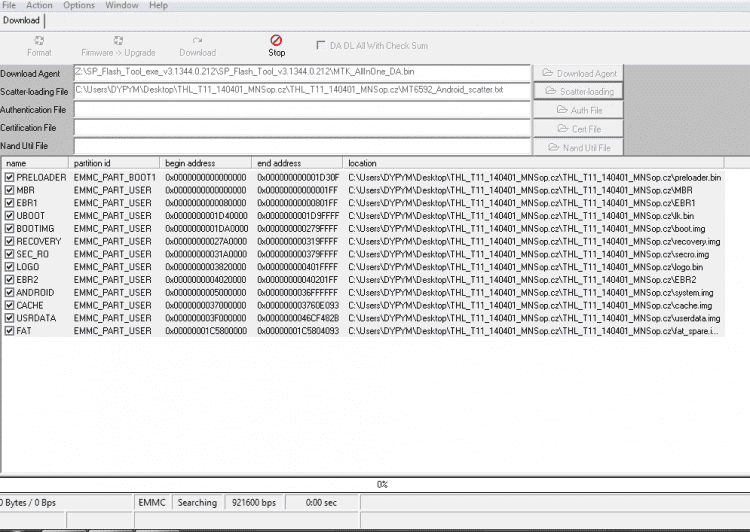Select the recovery.img location cell
Screen dimensions: 750x532
pyautogui.click(x=534, y=242)
